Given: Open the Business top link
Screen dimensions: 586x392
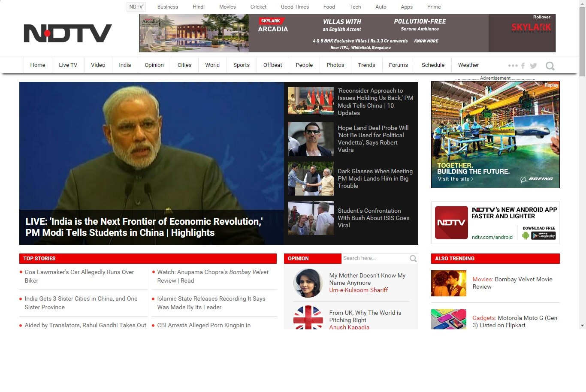Looking at the screenshot, I should click(x=168, y=7).
